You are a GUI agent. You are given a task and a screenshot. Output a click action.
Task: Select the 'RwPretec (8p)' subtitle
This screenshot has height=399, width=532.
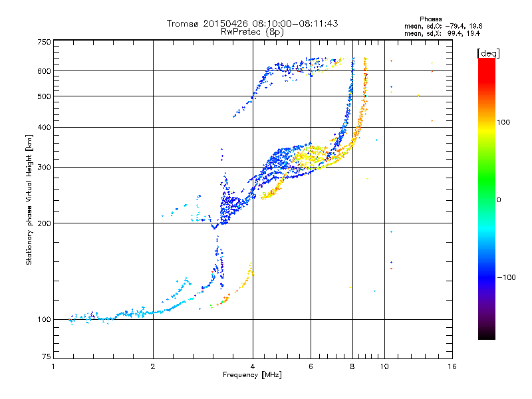click(x=252, y=32)
